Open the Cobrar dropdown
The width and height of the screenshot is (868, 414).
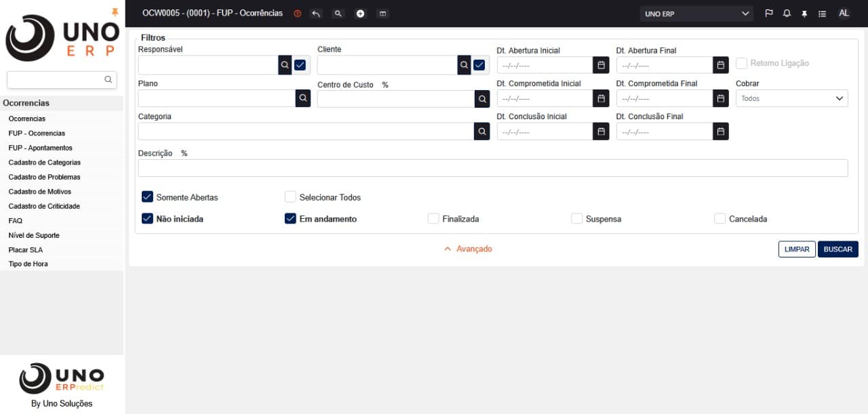point(791,98)
